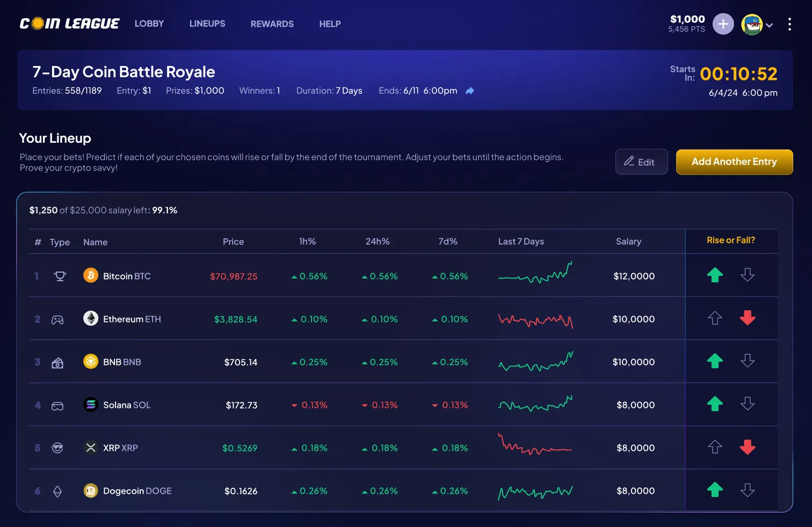Pick rise for Dogecoin
Viewport: 812px width, 527px height.
click(715, 490)
